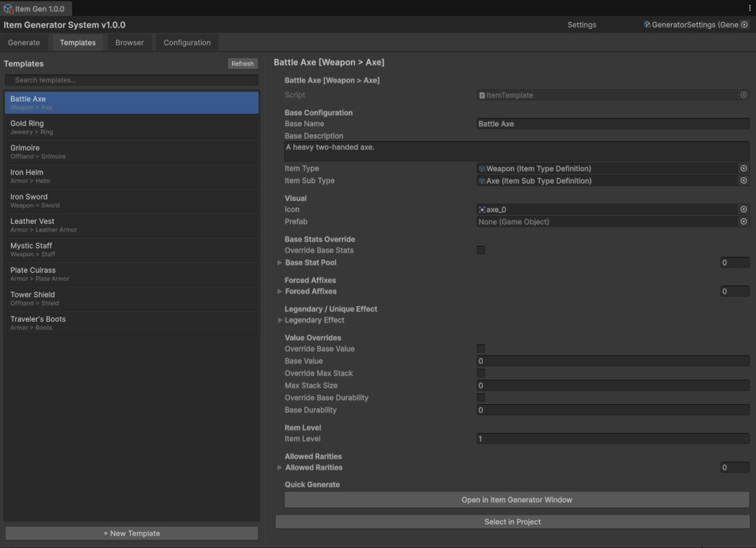Click the Select in Project button
The image size is (756, 548).
[512, 521]
